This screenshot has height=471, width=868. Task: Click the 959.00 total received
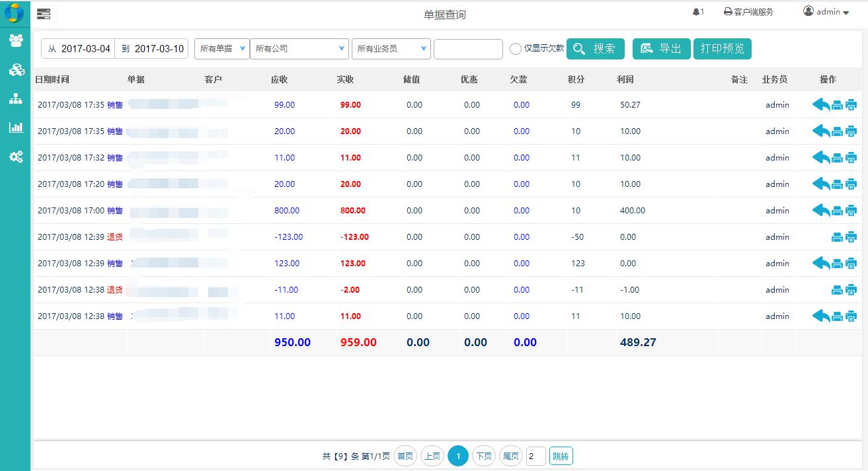coord(358,342)
